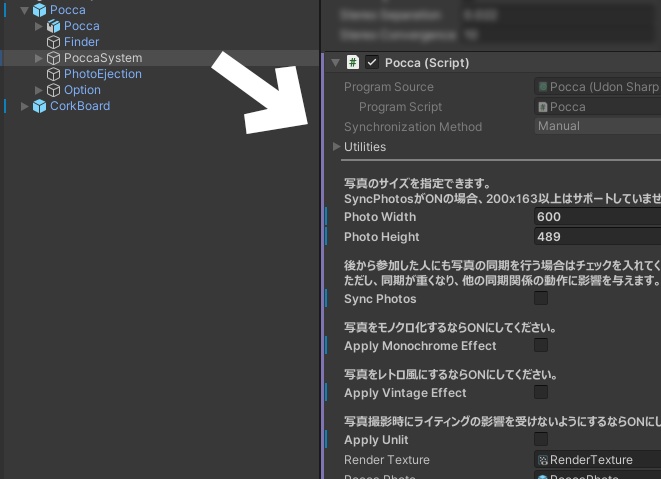Select the Finder object in hierarchy
This screenshot has height=479, width=661.
click(81, 42)
